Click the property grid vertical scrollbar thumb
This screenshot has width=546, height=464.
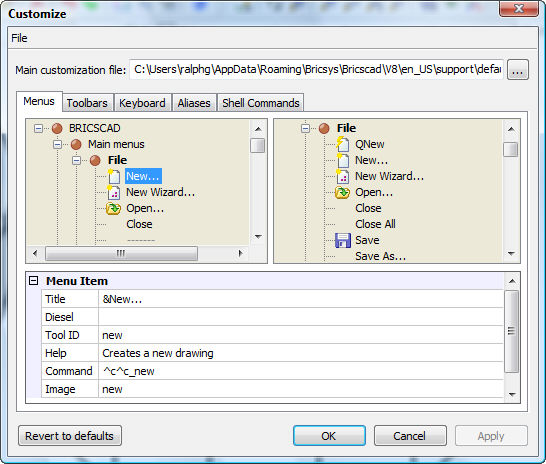(x=512, y=331)
